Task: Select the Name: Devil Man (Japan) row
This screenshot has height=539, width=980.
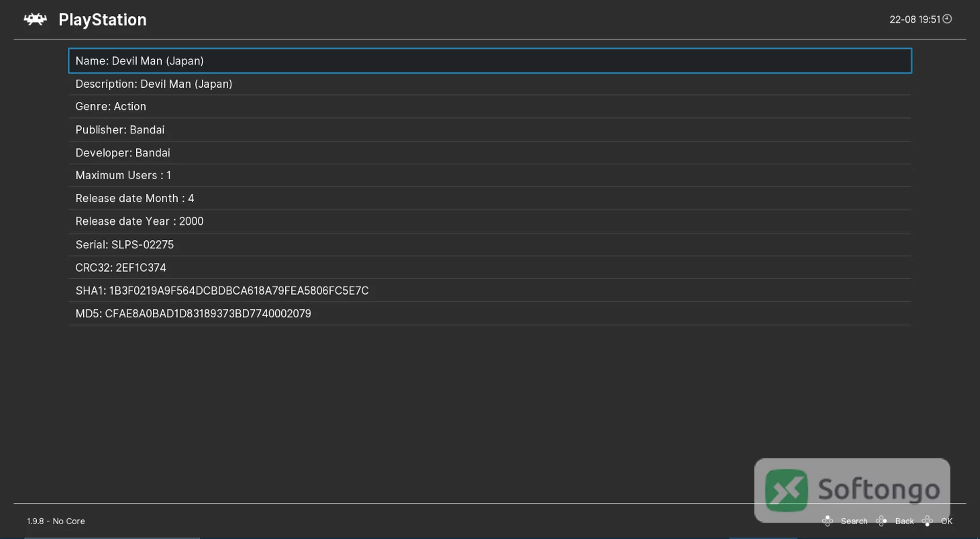Action: pyautogui.click(x=490, y=61)
